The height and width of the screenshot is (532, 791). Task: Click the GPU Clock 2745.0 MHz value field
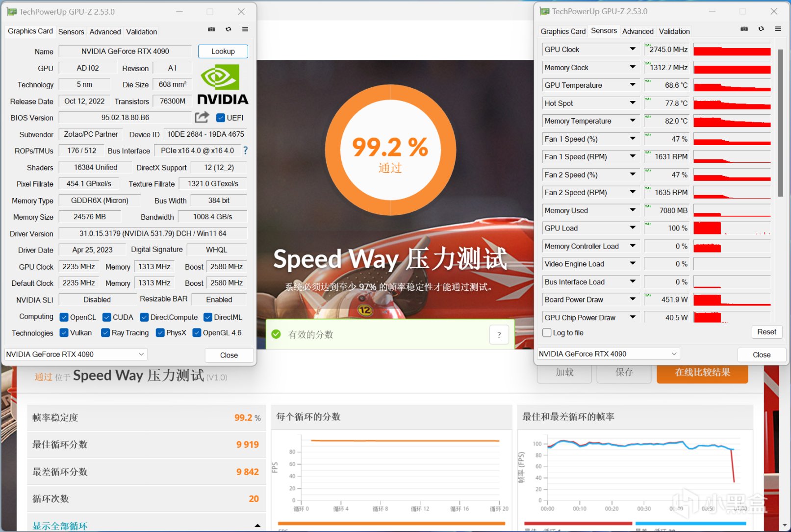pyautogui.click(x=666, y=50)
